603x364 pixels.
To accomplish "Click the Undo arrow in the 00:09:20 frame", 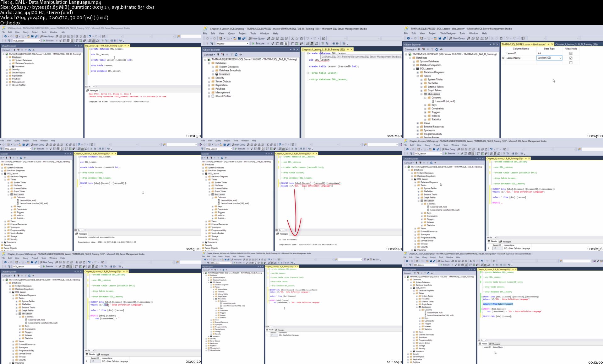I will pos(90,262).
